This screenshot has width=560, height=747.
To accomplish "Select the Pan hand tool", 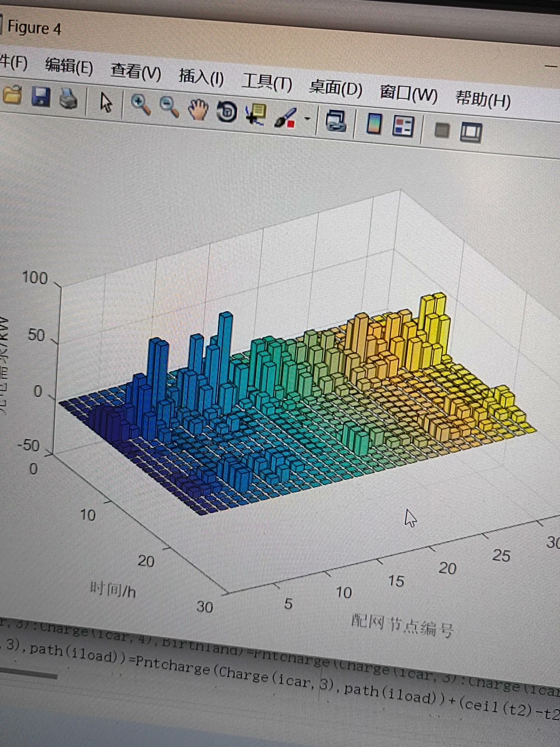I will click(198, 109).
